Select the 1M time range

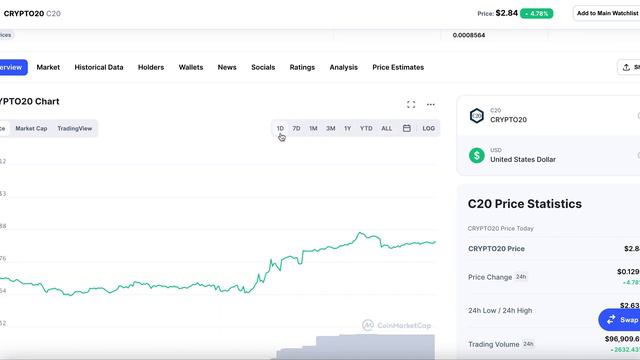coord(313,128)
